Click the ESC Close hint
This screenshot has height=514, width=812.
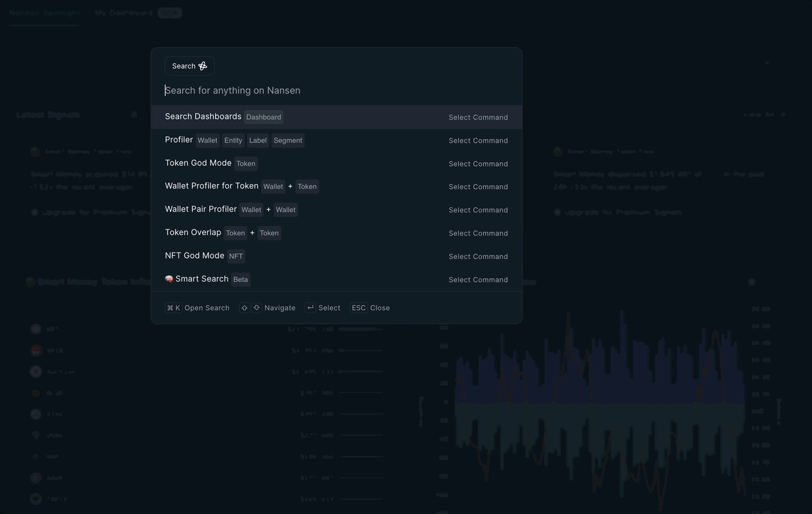pyautogui.click(x=370, y=308)
